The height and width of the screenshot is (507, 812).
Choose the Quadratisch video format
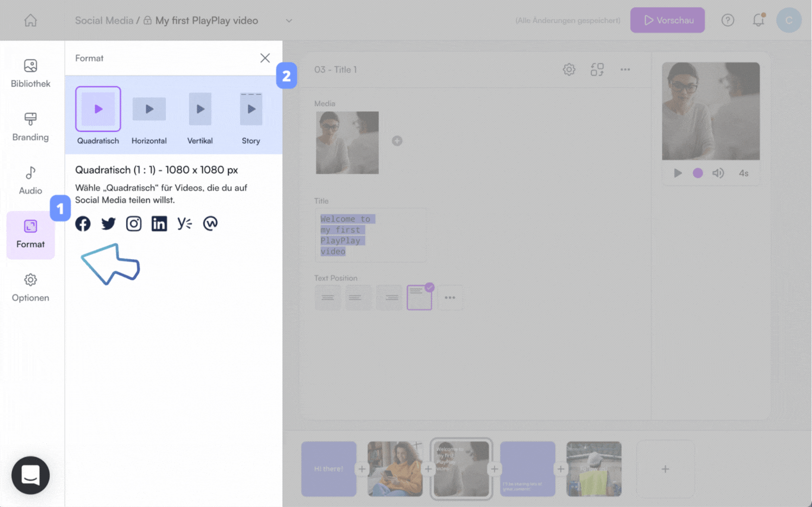(98, 116)
